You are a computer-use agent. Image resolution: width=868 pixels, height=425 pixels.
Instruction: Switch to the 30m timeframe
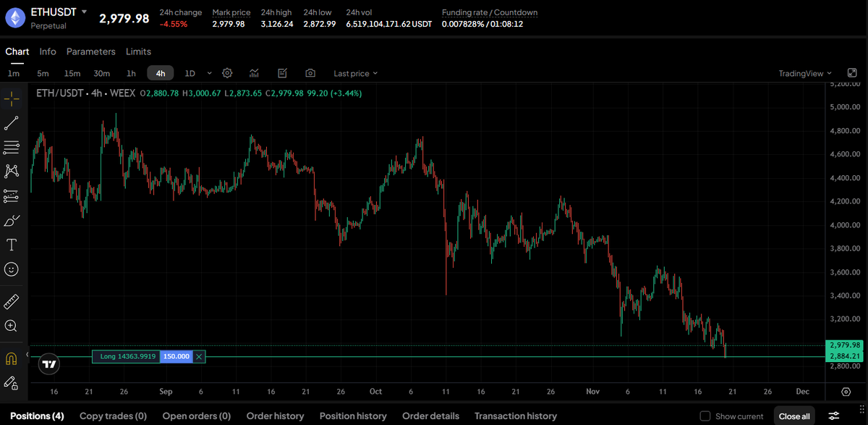[101, 73]
